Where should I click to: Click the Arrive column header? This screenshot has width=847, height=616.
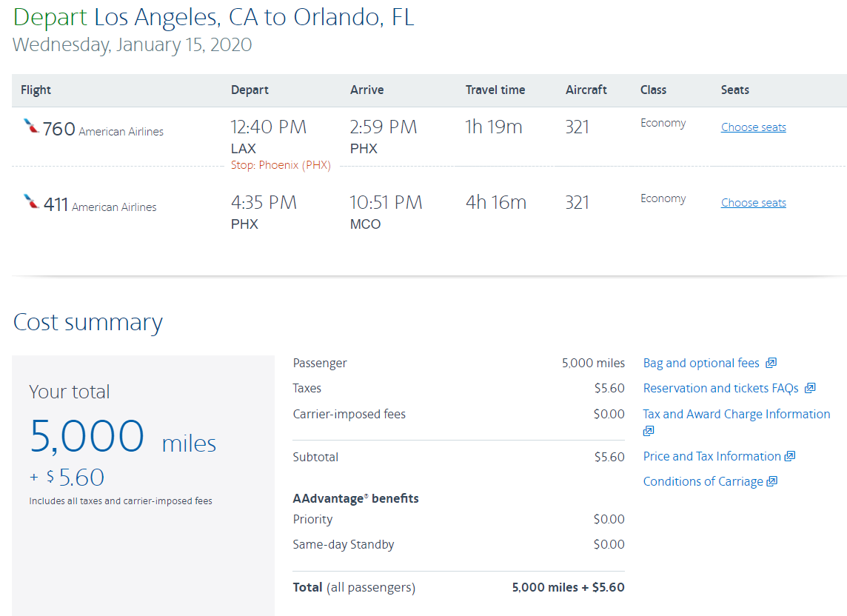pyautogui.click(x=366, y=90)
